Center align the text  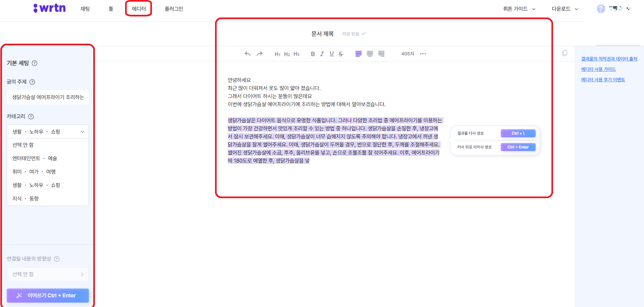click(370, 54)
